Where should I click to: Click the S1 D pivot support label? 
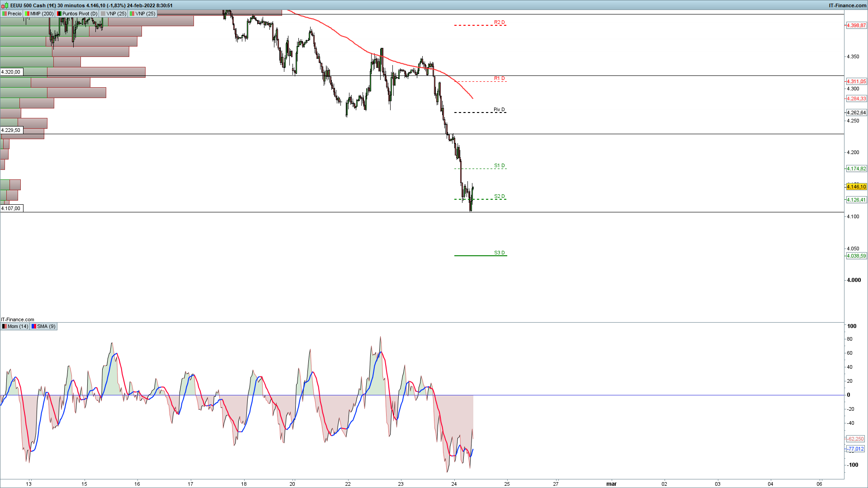click(x=499, y=165)
